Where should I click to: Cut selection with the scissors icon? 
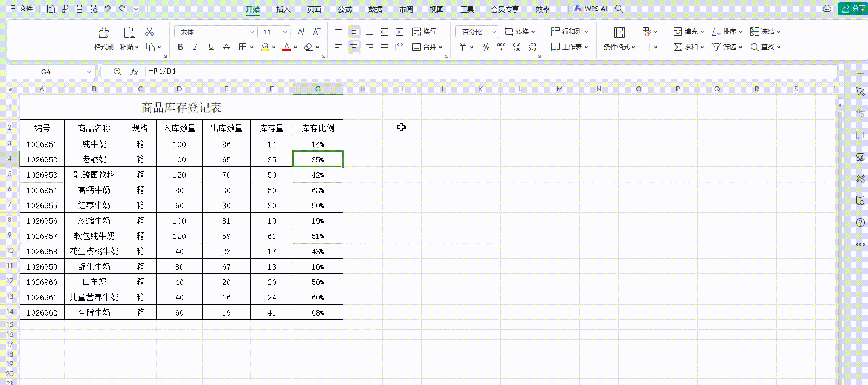click(149, 32)
